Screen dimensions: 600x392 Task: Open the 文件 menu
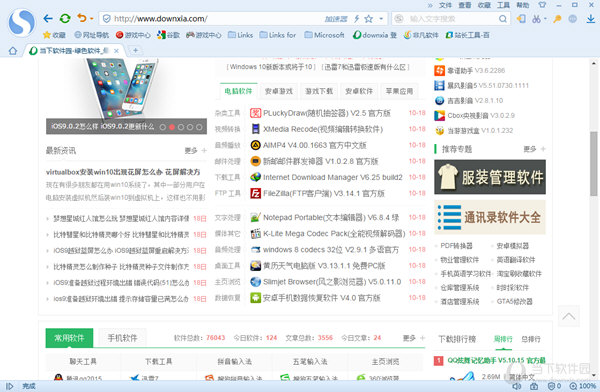pyautogui.click(x=445, y=5)
